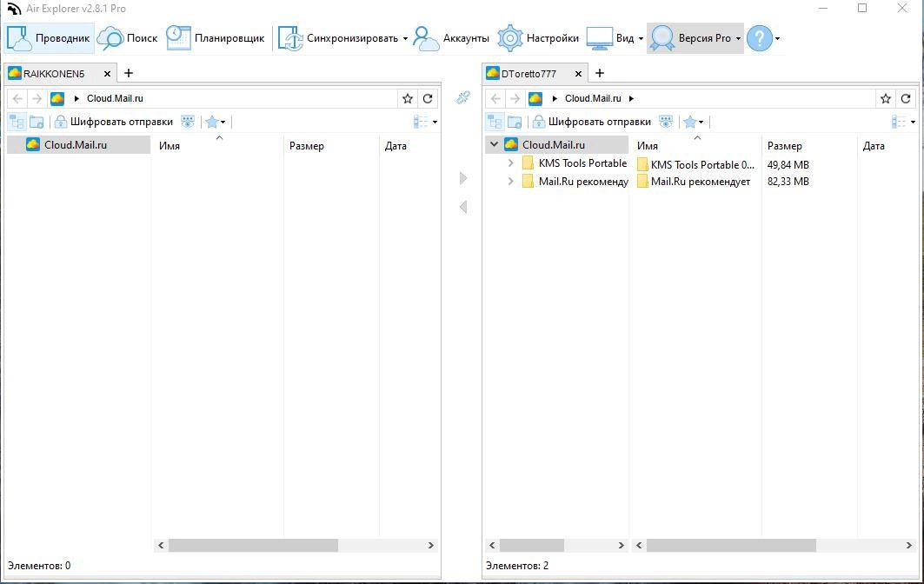Add a new tab in right pane
Viewport: 924px width, 584px height.
[599, 73]
